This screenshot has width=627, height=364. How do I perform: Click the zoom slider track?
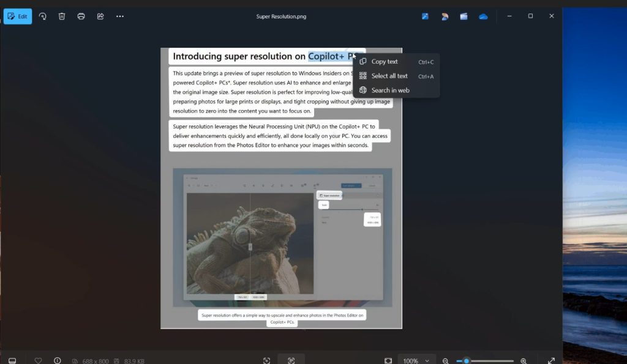[x=485, y=361]
